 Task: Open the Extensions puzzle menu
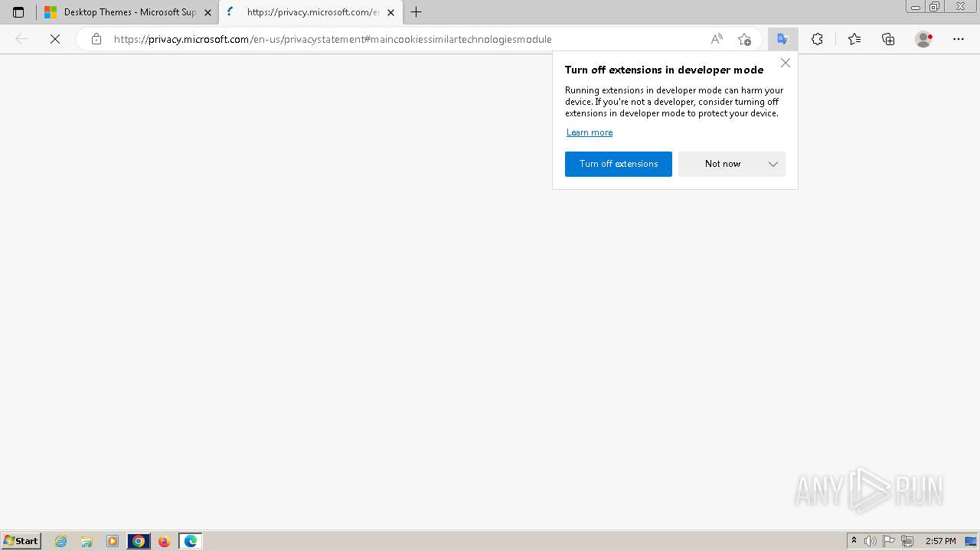(817, 39)
